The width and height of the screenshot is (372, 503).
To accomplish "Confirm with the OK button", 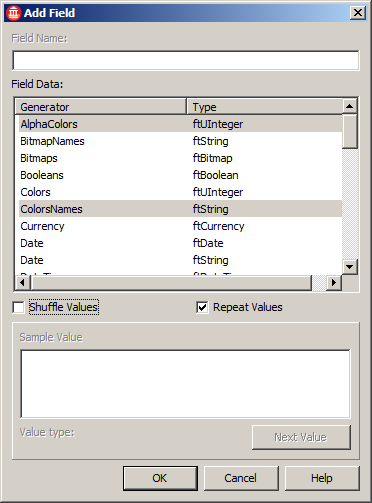I will pos(160,478).
